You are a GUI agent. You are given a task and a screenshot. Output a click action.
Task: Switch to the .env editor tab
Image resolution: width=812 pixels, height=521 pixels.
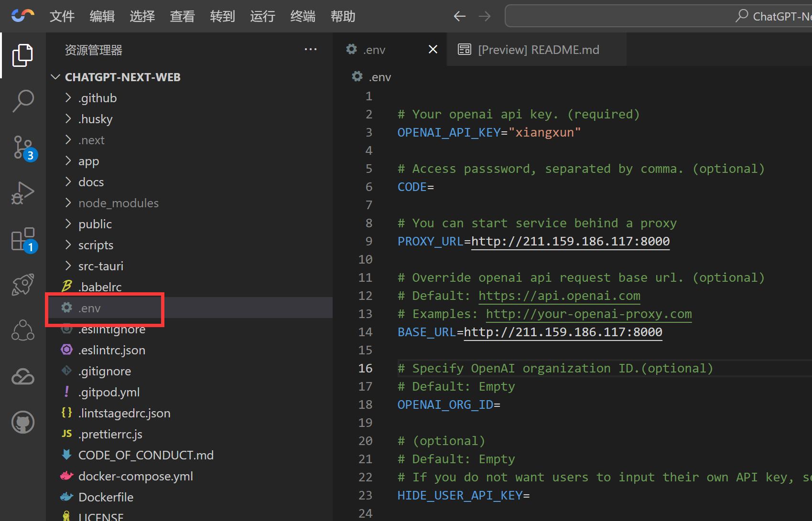(x=390, y=49)
